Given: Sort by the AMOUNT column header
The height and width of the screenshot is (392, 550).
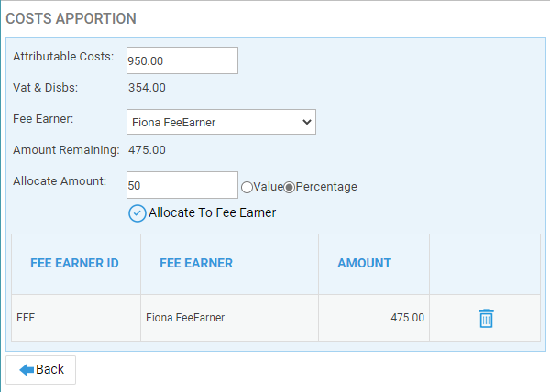Looking at the screenshot, I should [364, 263].
